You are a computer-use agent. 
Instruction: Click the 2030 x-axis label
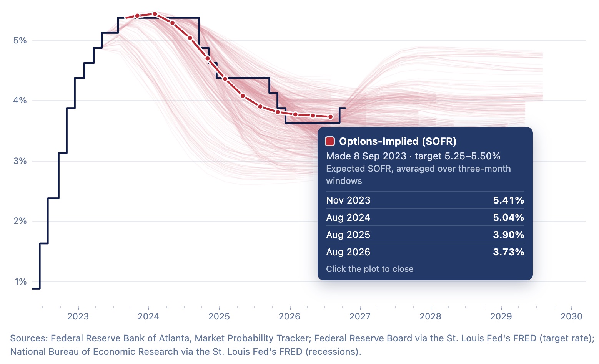point(572,316)
